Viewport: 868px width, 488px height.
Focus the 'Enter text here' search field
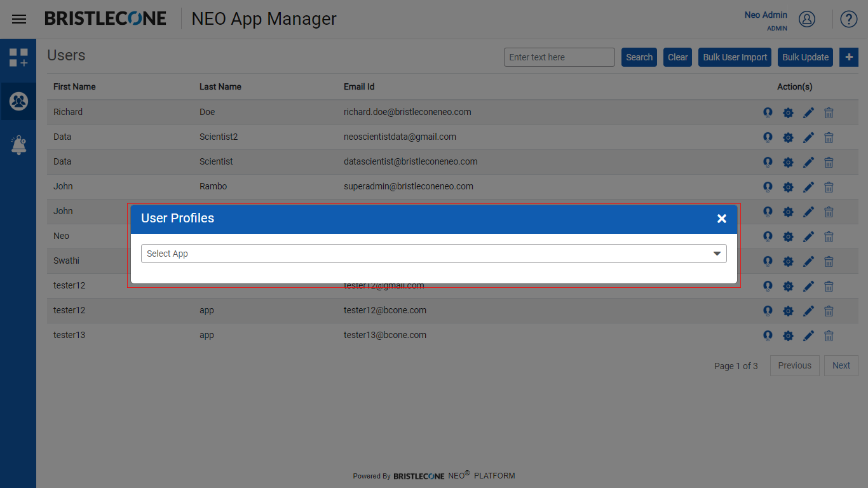559,57
